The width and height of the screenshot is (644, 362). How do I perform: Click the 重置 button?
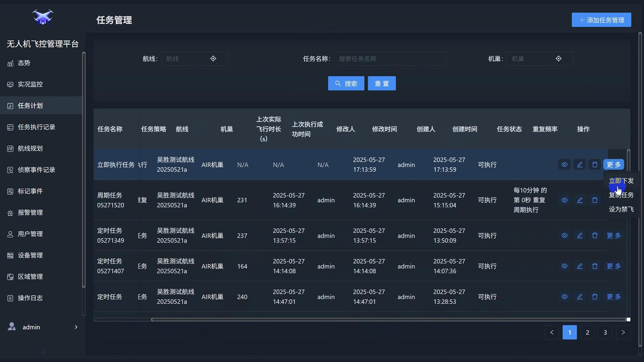pyautogui.click(x=382, y=83)
